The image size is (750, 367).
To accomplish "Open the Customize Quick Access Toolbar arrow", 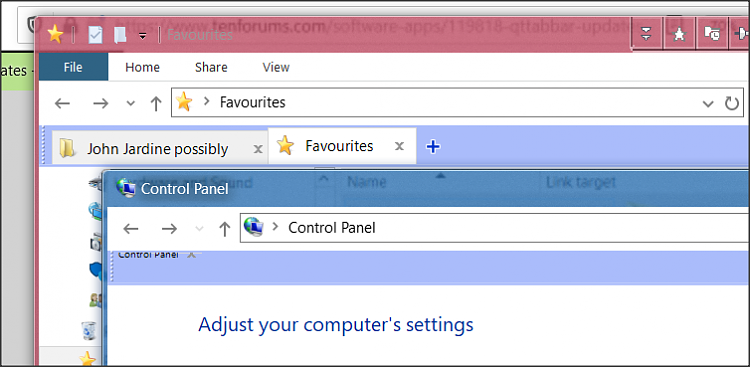I will tap(142, 35).
